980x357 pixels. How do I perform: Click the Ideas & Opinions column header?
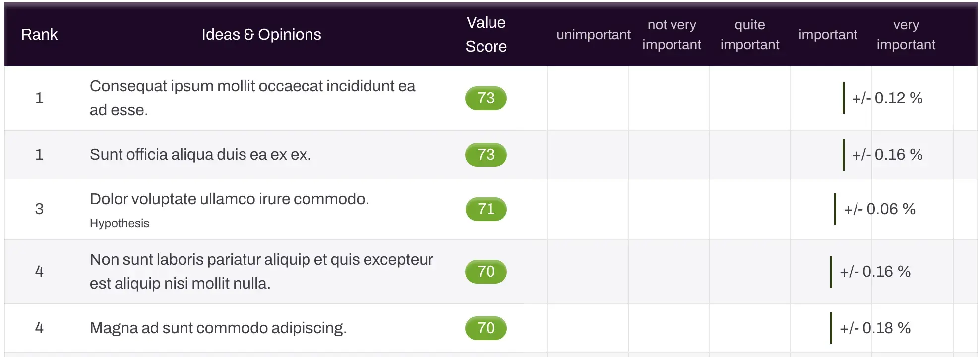(261, 34)
